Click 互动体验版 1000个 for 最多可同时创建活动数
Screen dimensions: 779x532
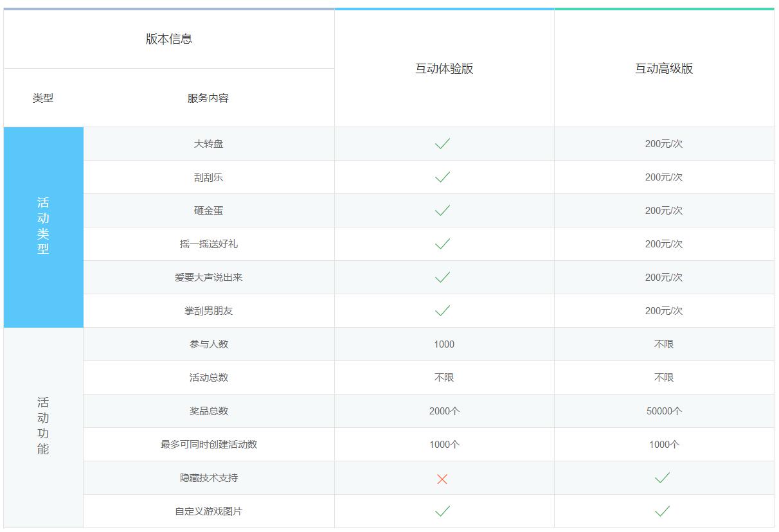pos(444,445)
